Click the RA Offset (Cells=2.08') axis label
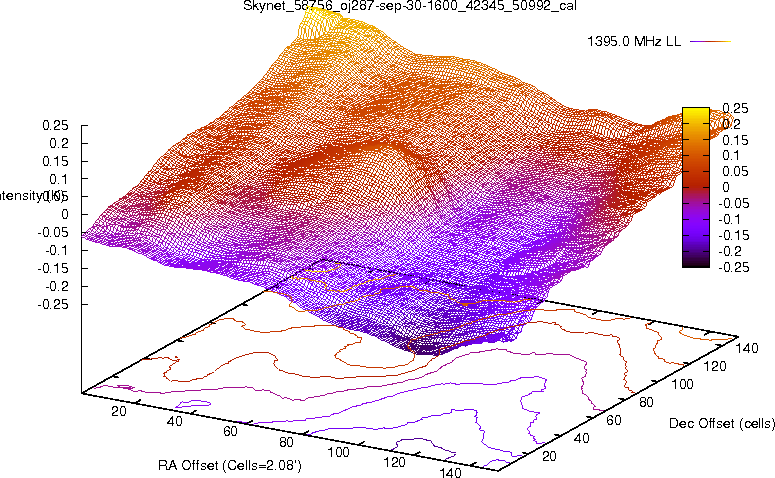The image size is (775, 478). [230, 465]
